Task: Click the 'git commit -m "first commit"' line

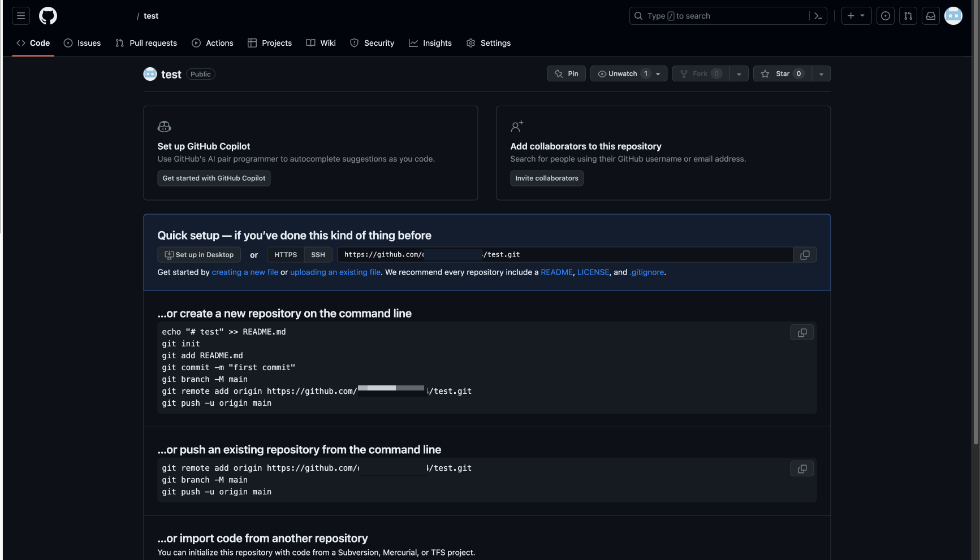Action: [228, 367]
